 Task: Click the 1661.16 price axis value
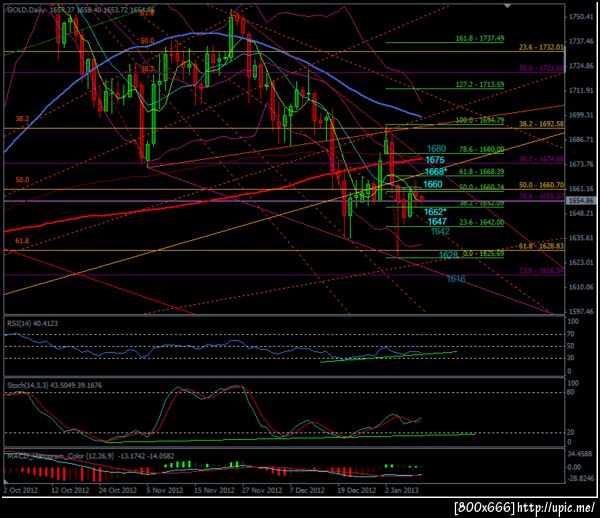(x=581, y=189)
